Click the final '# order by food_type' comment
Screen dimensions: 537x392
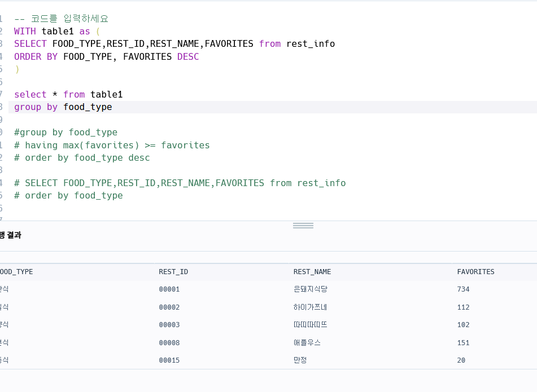pyautogui.click(x=68, y=195)
